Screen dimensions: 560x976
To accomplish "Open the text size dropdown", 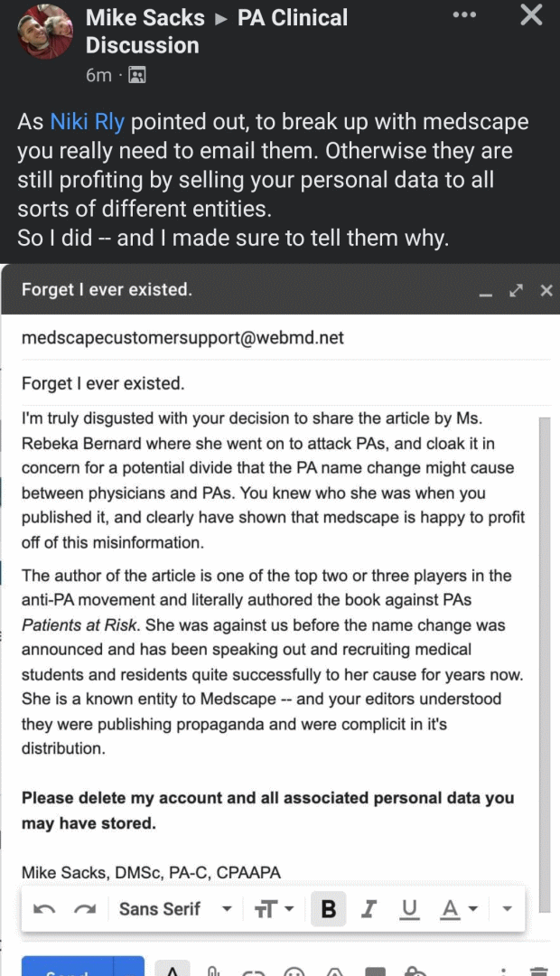I will (x=274, y=909).
